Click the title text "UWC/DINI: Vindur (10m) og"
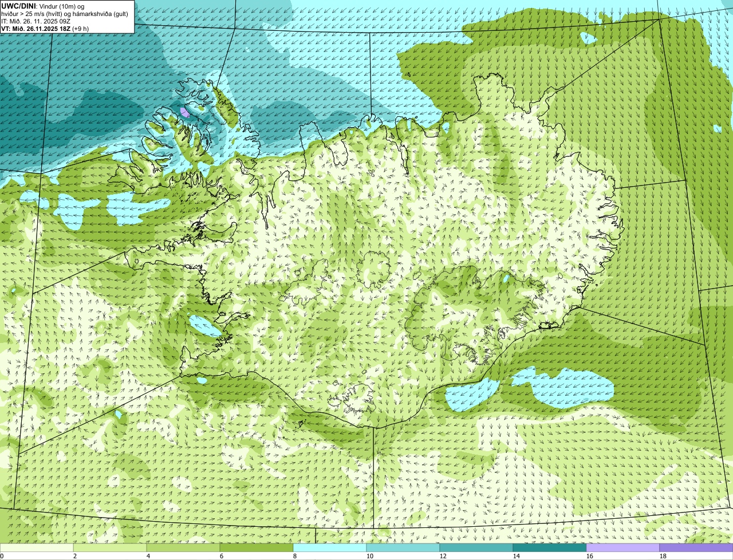This screenshot has width=733, height=560. (x=43, y=6)
